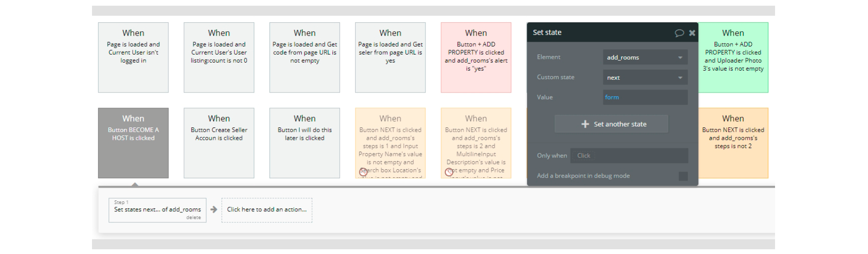Click here to add an action box
This screenshot has height=254, width=868.
[x=267, y=210]
